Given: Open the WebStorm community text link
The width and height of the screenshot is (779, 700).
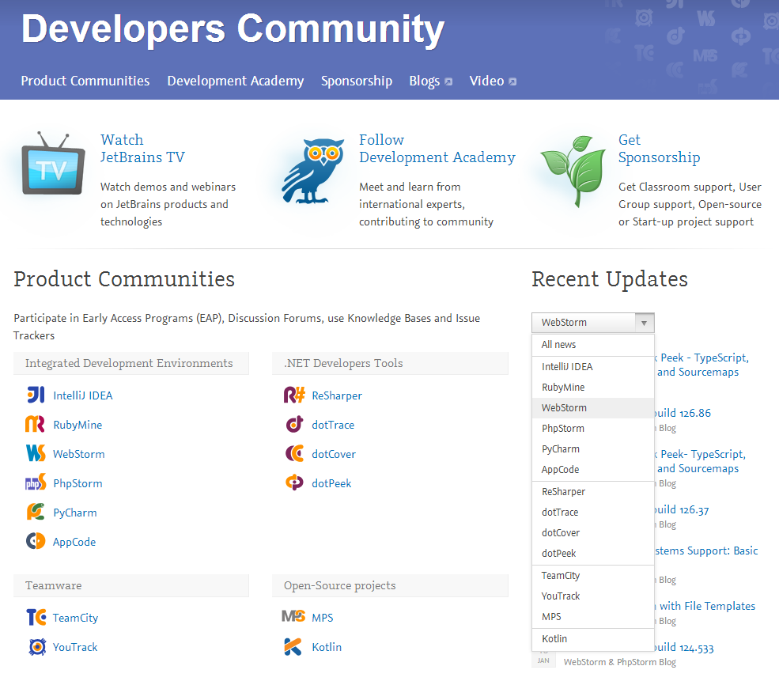Looking at the screenshot, I should [78, 454].
